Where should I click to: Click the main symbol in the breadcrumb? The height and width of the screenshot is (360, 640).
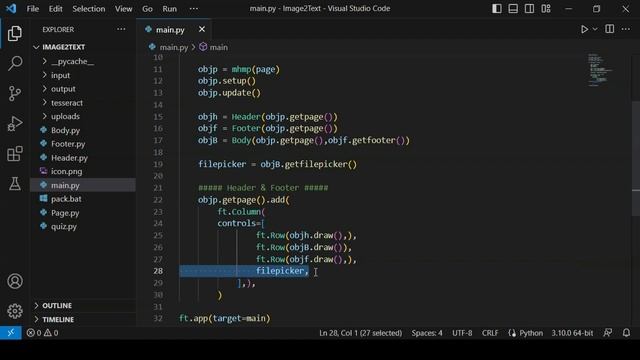218,47
